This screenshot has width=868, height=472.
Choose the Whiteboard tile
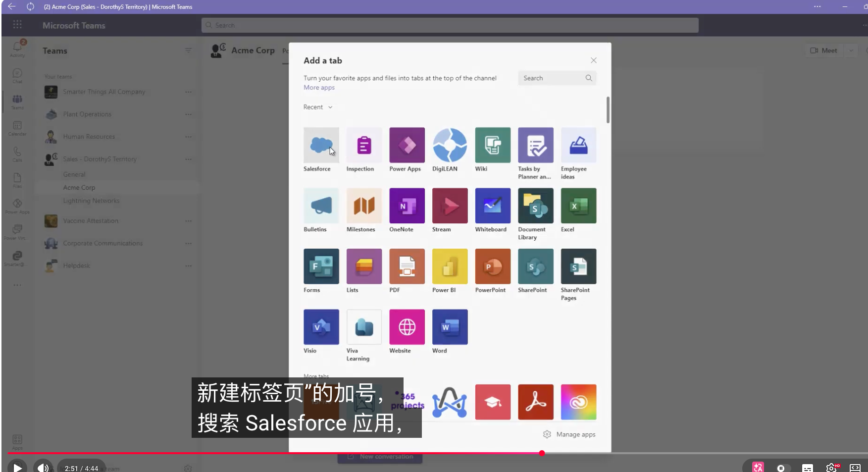pyautogui.click(x=493, y=206)
